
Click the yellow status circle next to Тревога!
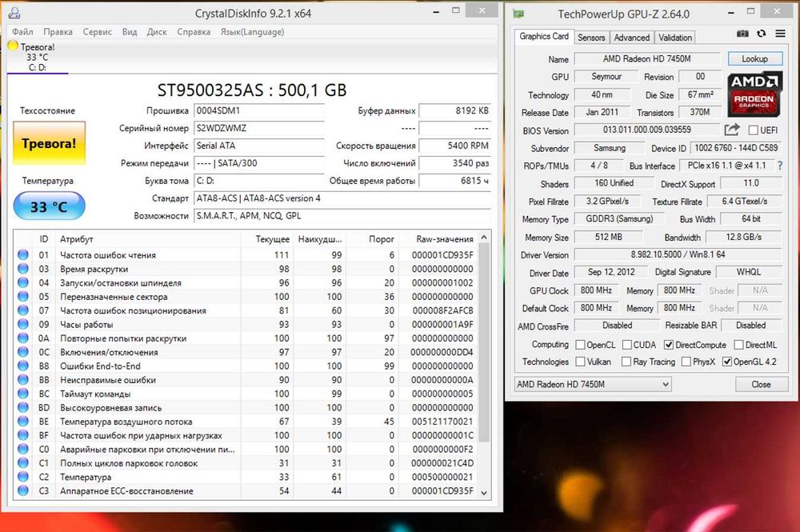[13, 46]
